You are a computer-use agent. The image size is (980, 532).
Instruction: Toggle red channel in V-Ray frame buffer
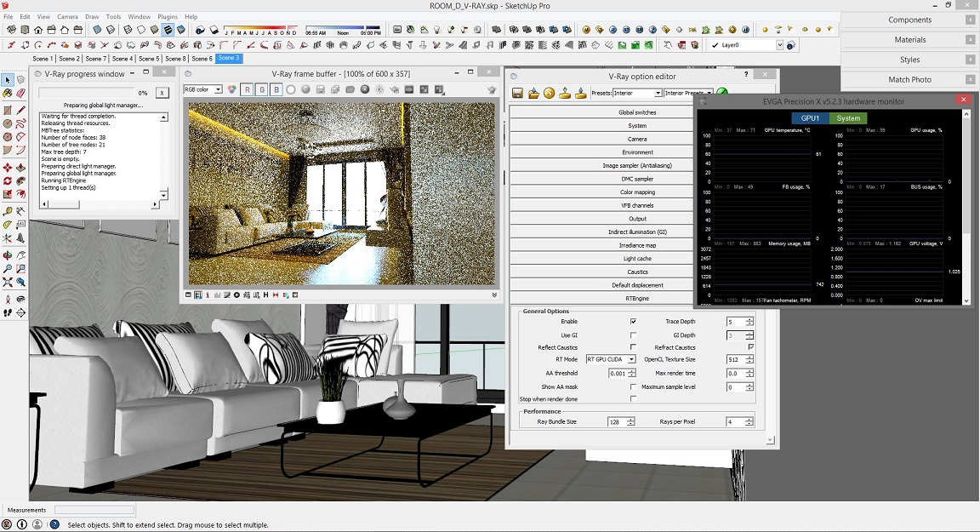pyautogui.click(x=247, y=89)
